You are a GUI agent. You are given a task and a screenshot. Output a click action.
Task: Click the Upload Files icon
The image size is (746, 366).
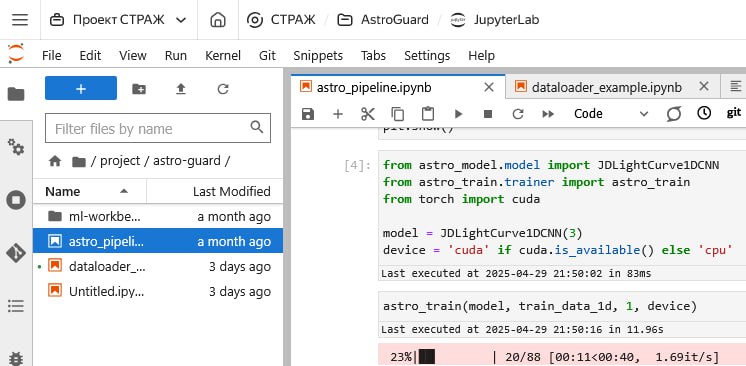click(181, 89)
